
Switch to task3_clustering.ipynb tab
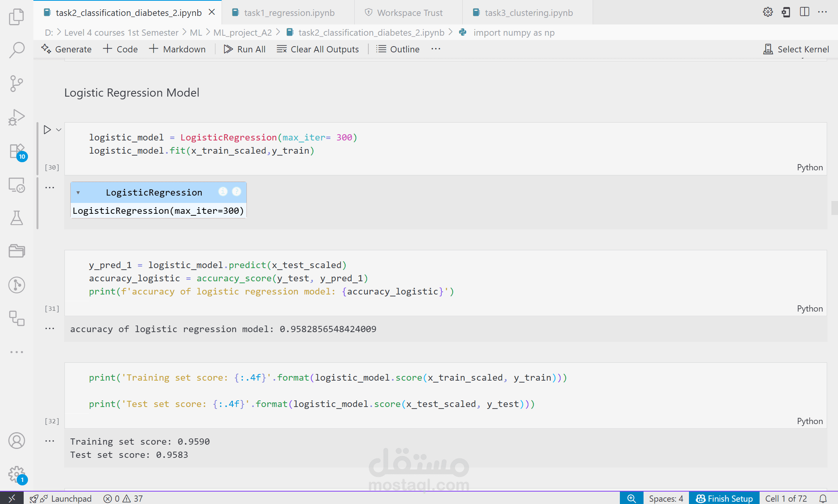pos(528,13)
